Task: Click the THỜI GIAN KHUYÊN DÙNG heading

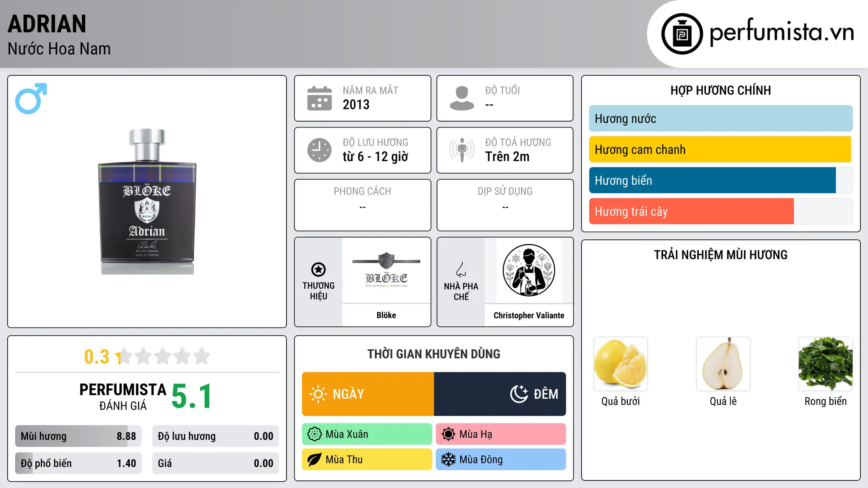Action: click(434, 354)
